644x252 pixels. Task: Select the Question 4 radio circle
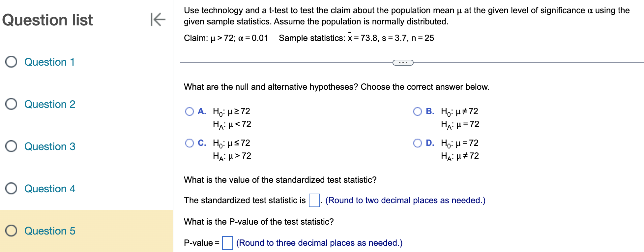pyautogui.click(x=11, y=188)
